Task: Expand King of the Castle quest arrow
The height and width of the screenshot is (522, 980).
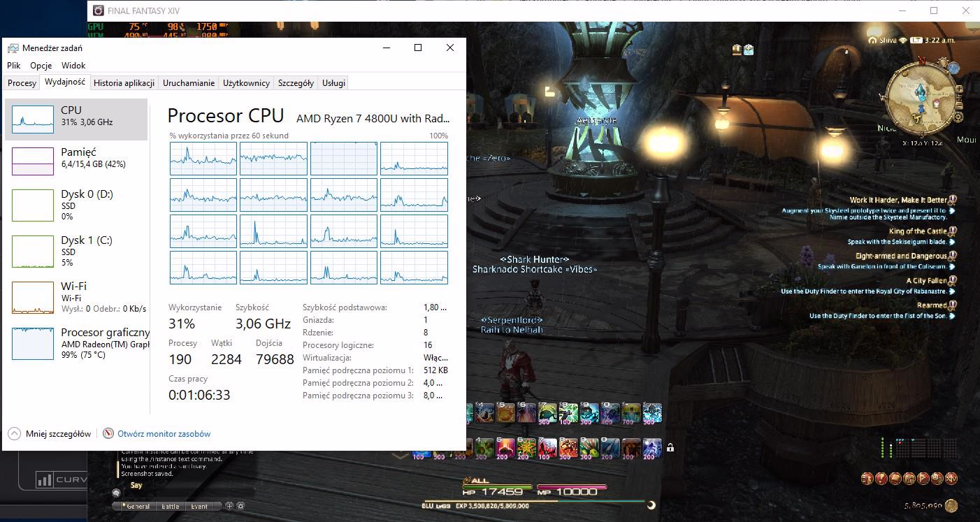Action: click(952, 242)
